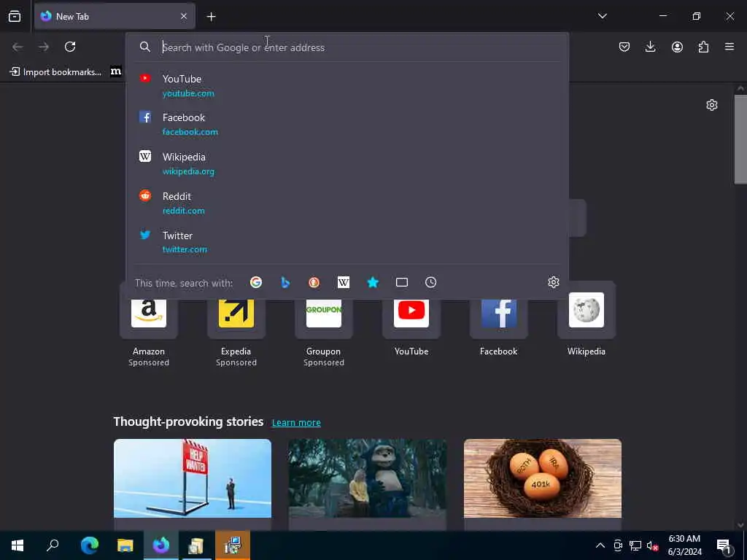Open the 'm' bookmark in bookmarks toolbar
Image resolution: width=747 pixels, height=560 pixels.
pos(116,72)
